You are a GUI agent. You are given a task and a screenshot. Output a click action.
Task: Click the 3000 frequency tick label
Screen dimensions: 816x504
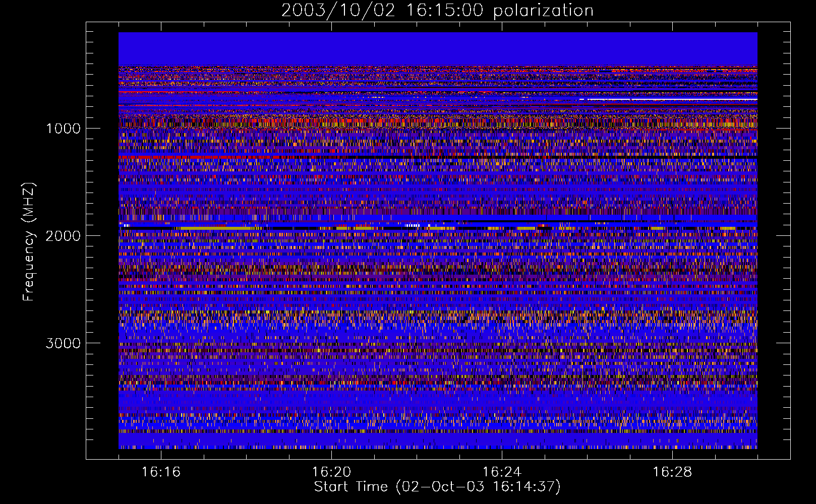(63, 343)
